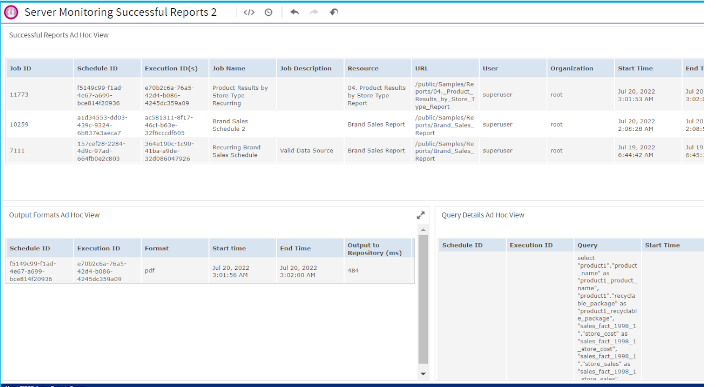Image resolution: width=716 pixels, height=387 pixels.
Task: Click the Output Formats scrollbar down arrow
Action: pyautogui.click(x=423, y=374)
